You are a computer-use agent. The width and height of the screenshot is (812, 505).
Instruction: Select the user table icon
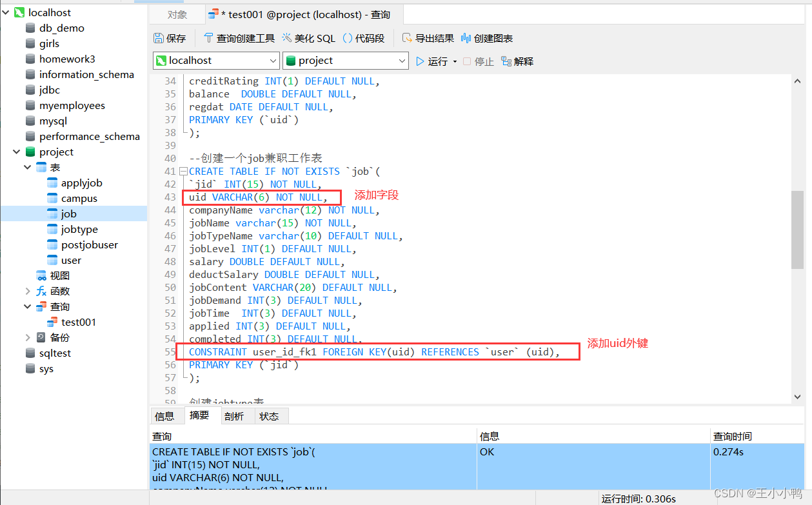click(x=52, y=260)
